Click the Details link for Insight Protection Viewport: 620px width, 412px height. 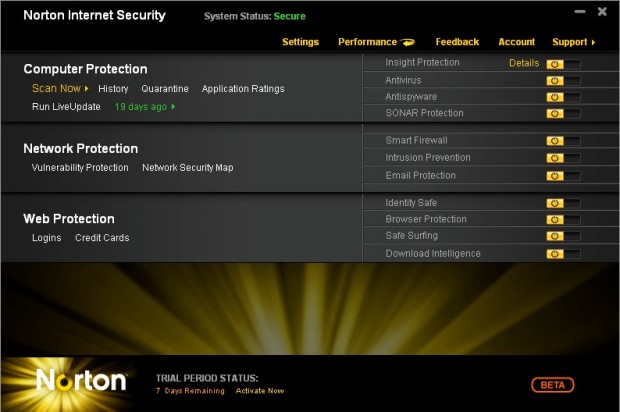[x=524, y=63]
